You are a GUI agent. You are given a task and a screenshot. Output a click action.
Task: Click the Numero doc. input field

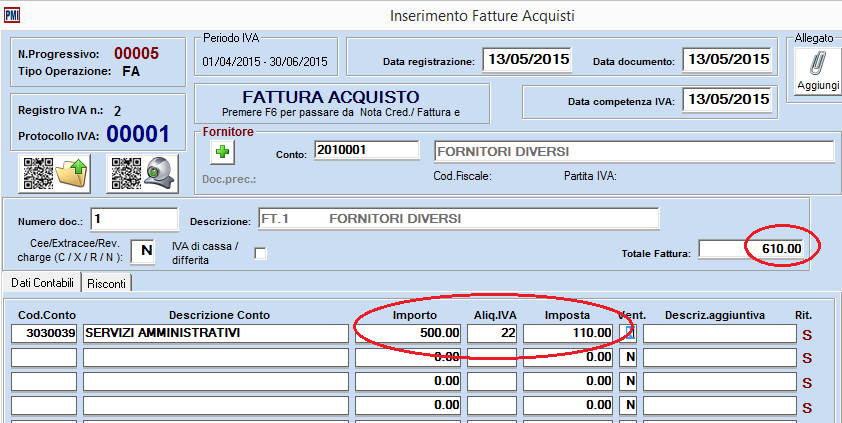click(x=133, y=218)
